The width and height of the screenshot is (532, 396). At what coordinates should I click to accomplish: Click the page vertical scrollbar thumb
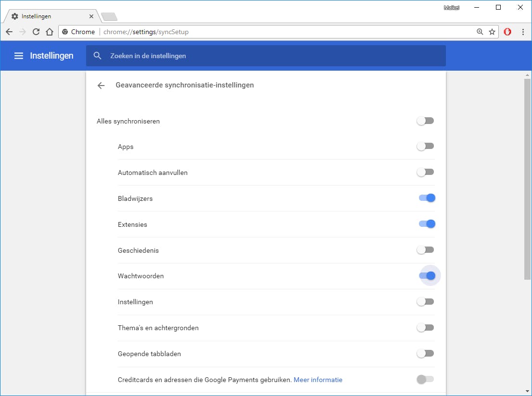coord(527,179)
